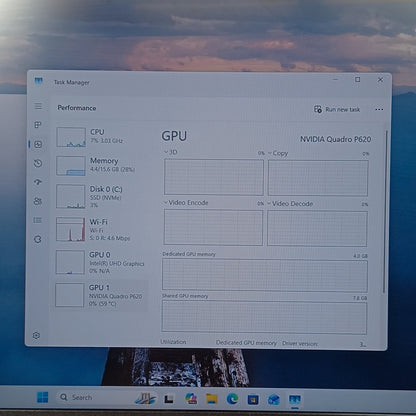Open the Copilot icon on the taskbar
Viewport: 416px width, 416px height.
191,398
